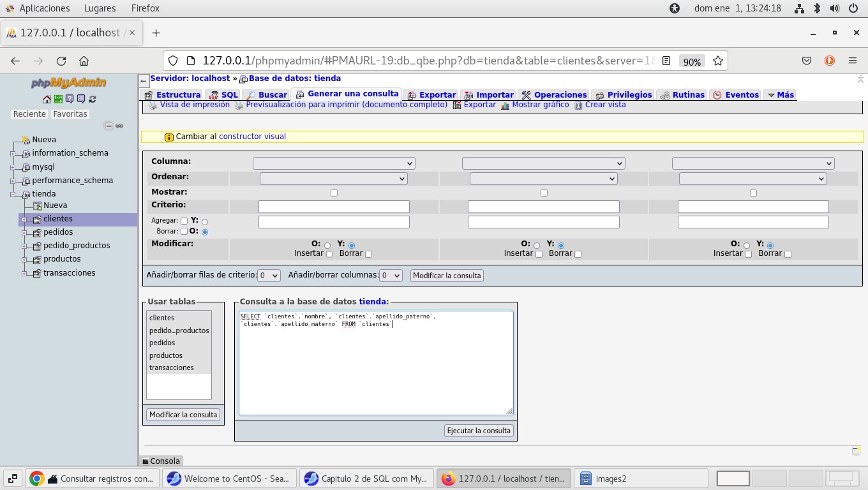Click the first Criterio input field
The image size is (868, 490).
[334, 207]
